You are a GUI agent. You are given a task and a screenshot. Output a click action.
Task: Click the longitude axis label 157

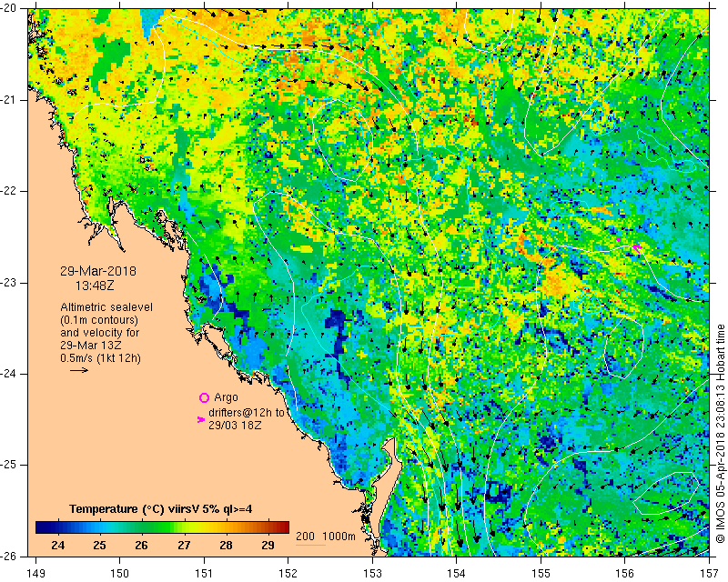[x=710, y=574]
